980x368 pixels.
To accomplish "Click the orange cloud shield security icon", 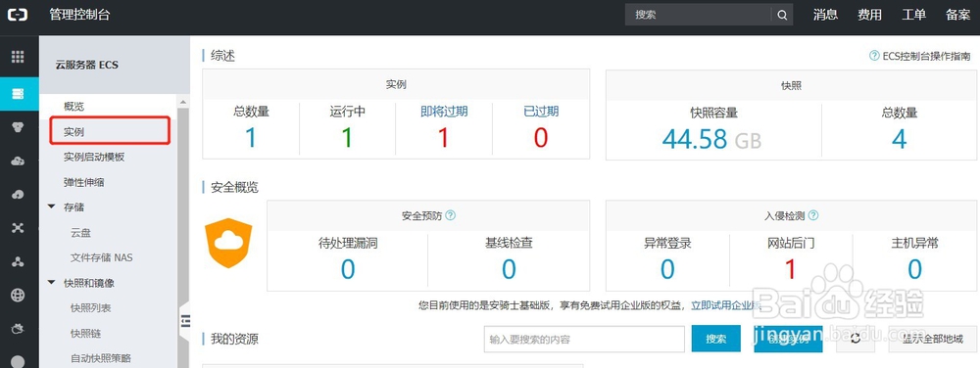I will click(228, 243).
